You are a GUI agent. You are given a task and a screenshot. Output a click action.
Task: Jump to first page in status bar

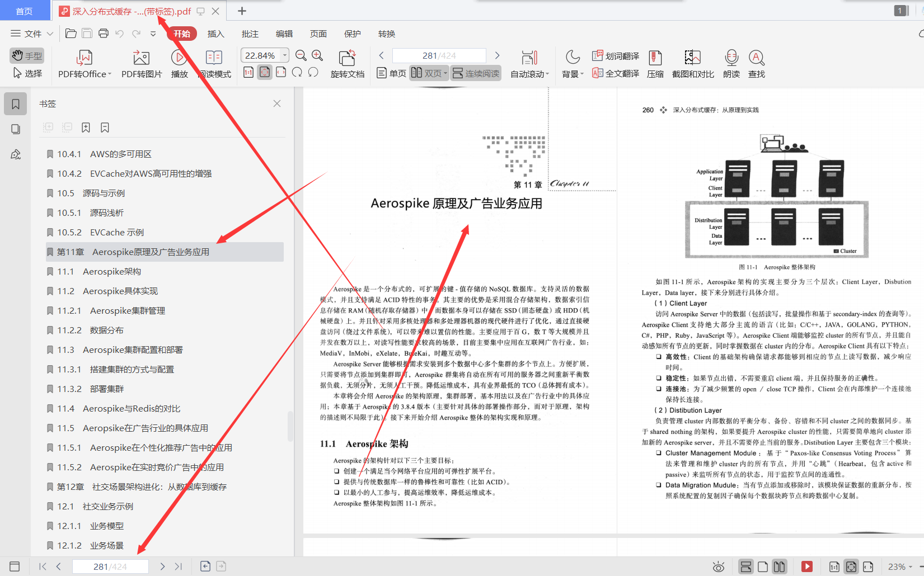(x=43, y=566)
